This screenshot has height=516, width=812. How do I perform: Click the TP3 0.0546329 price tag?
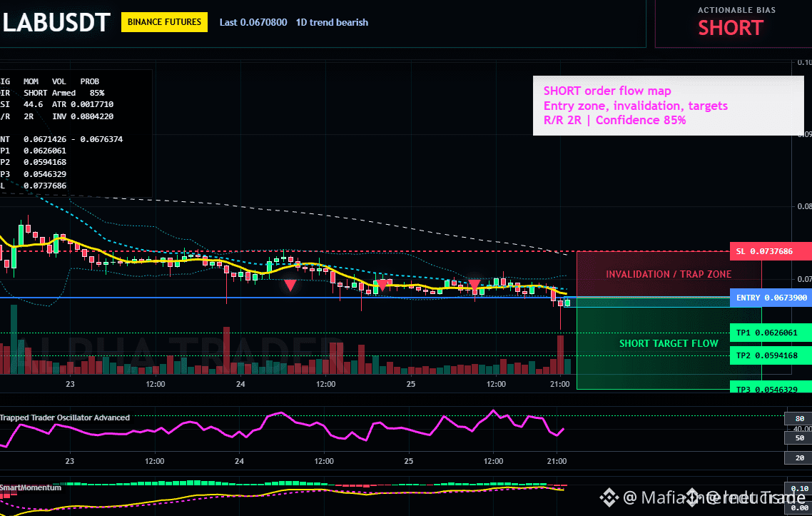click(x=771, y=388)
